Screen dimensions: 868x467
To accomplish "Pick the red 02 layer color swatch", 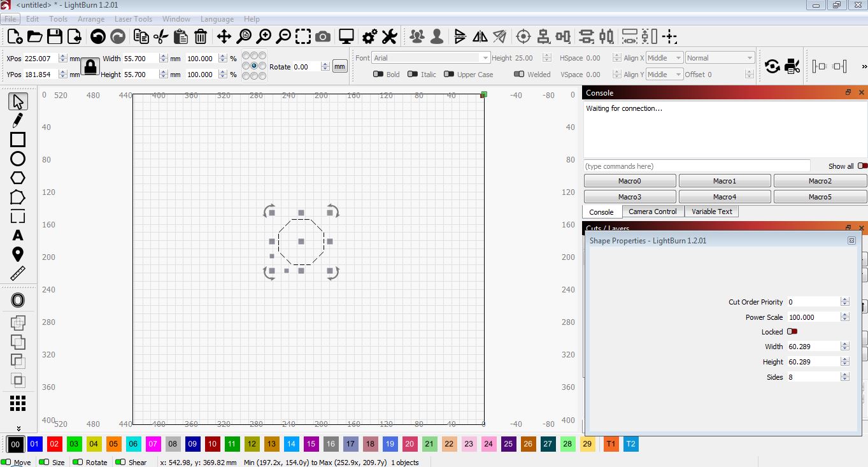I will coord(55,444).
